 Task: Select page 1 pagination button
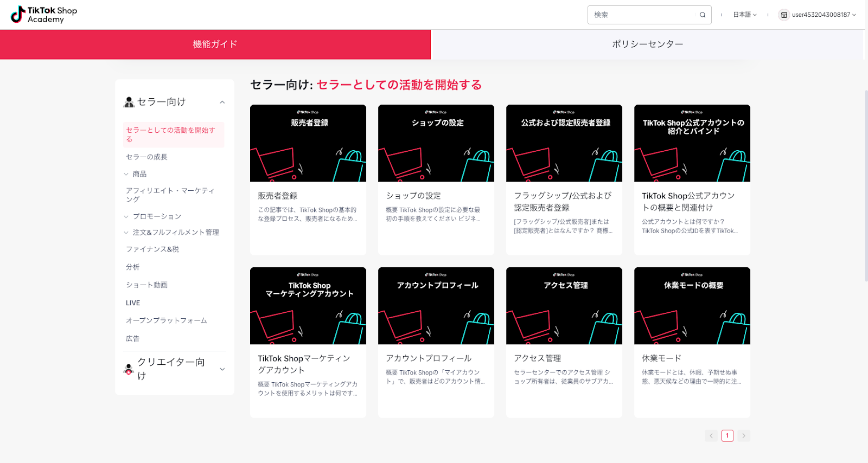coord(727,436)
